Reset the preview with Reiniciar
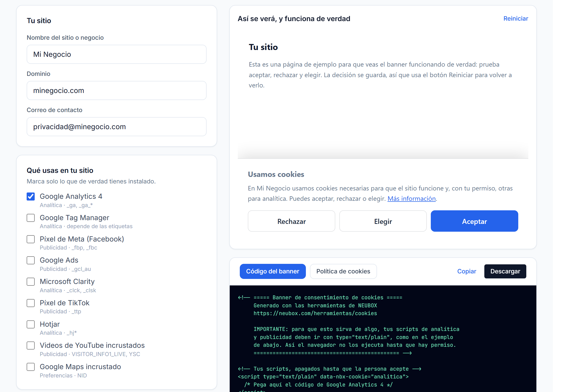 tap(516, 19)
